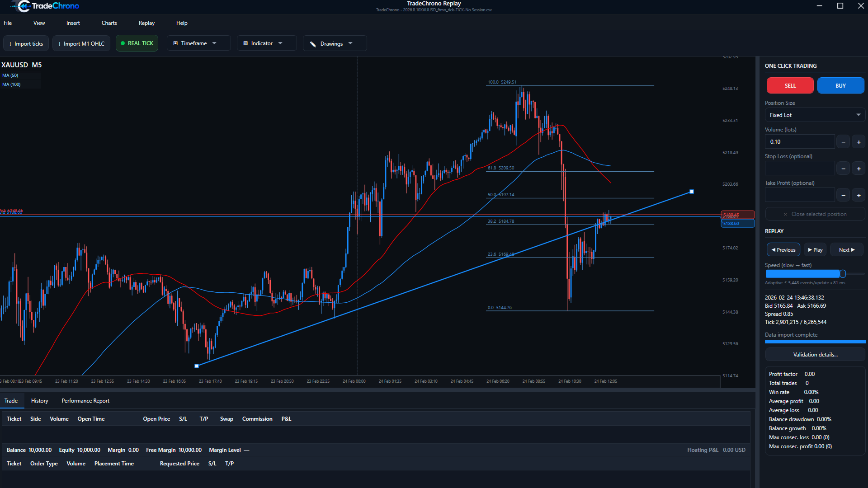Image resolution: width=868 pixels, height=488 pixels.
Task: Click the Floating P&L value
Action: point(734,450)
